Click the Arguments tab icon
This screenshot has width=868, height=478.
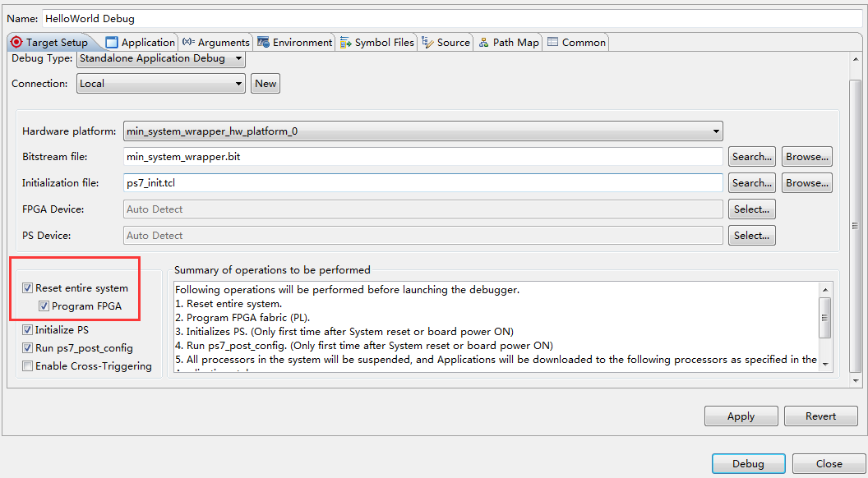pos(188,42)
